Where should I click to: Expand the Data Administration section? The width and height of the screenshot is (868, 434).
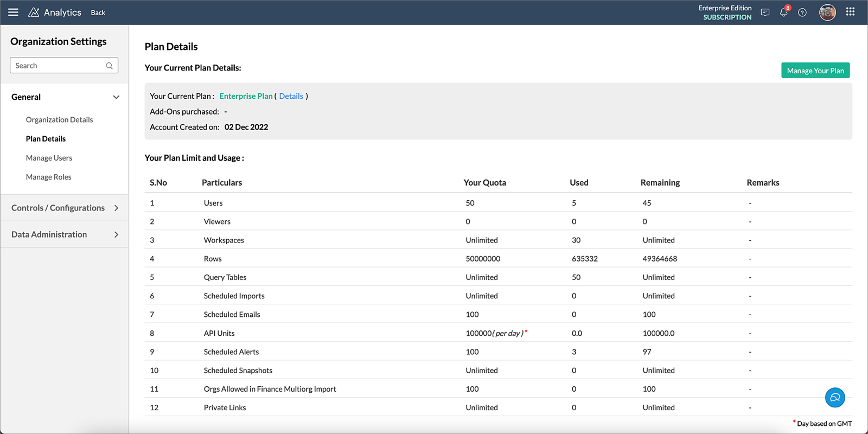tap(116, 234)
